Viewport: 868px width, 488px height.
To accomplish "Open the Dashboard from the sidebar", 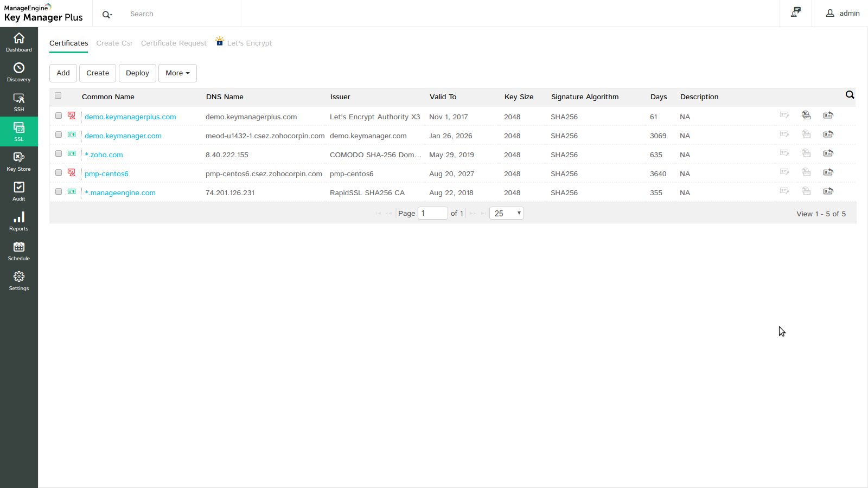I will (19, 42).
